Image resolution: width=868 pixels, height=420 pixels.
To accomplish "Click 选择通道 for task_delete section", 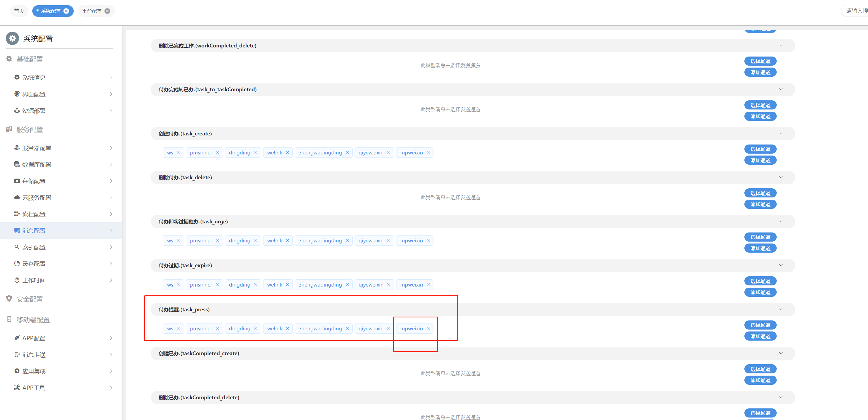I will pos(760,193).
